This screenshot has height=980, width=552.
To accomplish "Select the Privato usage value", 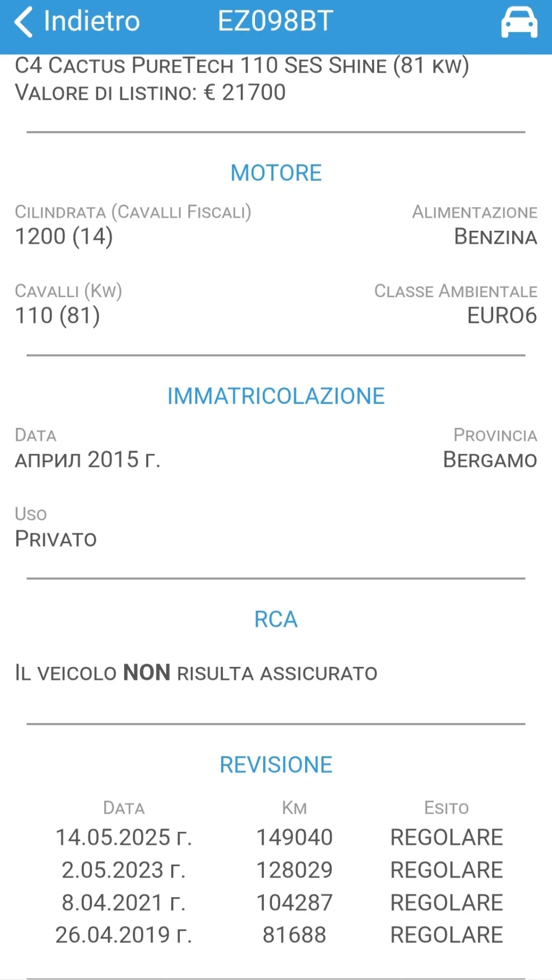I will (56, 539).
